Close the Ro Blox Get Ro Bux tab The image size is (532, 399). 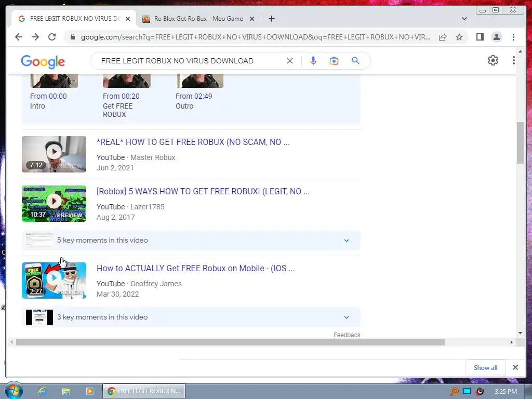[252, 19]
